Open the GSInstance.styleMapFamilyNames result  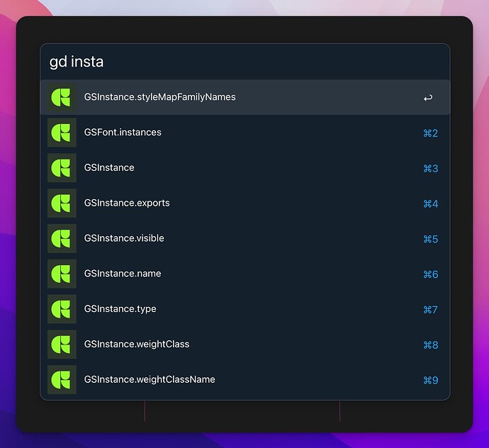[244, 97]
